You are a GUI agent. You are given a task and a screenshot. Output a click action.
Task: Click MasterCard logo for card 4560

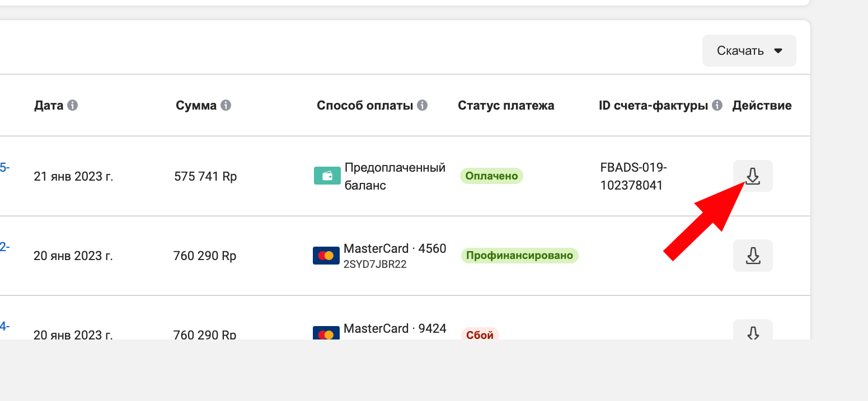[x=326, y=256]
